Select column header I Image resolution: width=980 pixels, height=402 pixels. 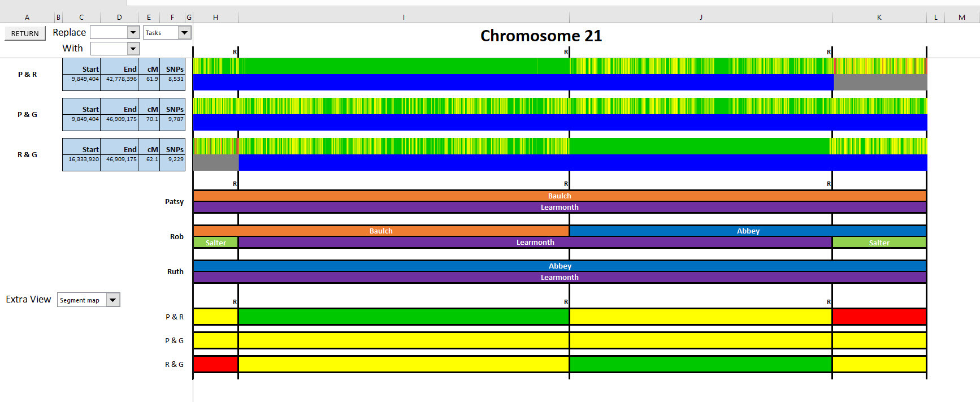click(404, 18)
